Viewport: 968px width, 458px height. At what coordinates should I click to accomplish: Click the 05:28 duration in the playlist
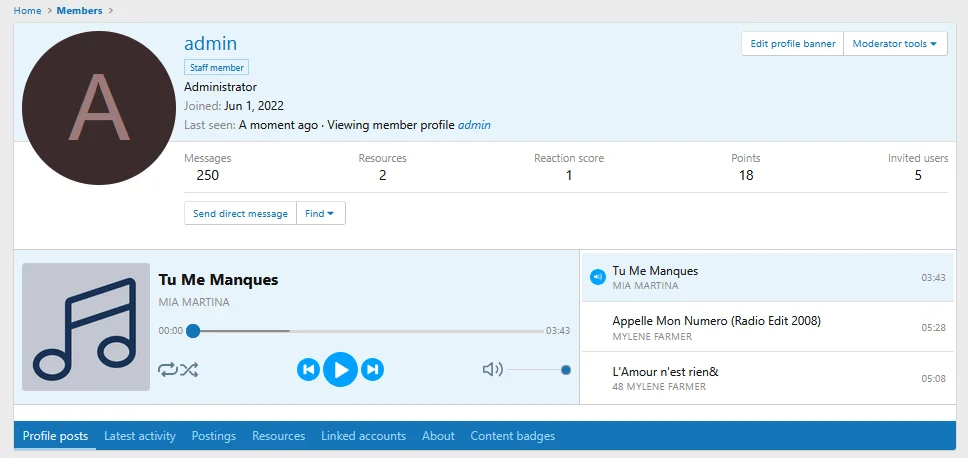coord(933,328)
